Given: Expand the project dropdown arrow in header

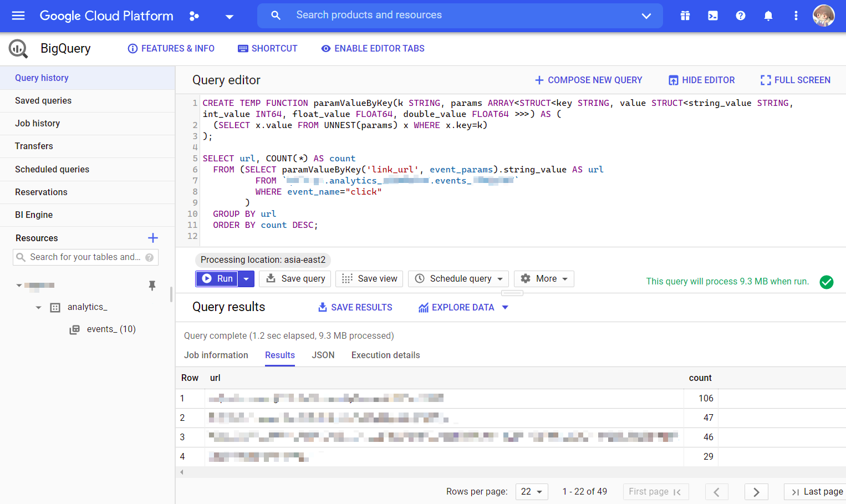Looking at the screenshot, I should (x=229, y=17).
